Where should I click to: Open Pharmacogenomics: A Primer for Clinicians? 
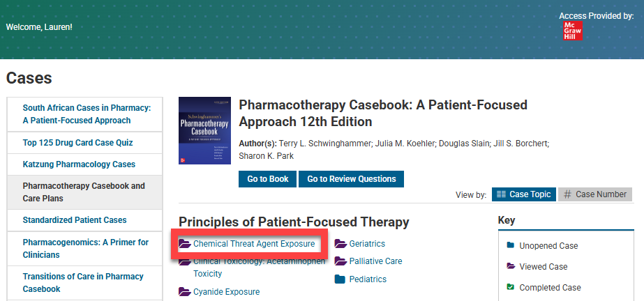(x=85, y=248)
